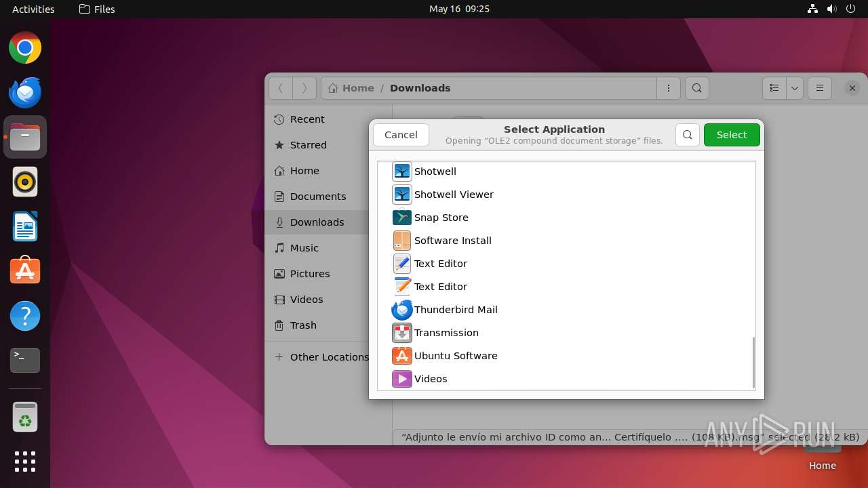Go to Home in the path bar

pos(351,88)
